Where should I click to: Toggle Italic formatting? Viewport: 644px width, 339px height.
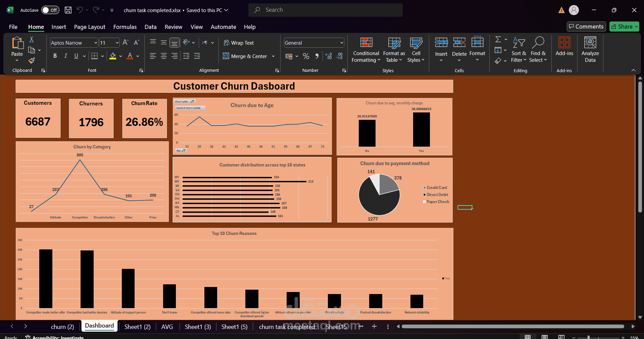coord(66,56)
